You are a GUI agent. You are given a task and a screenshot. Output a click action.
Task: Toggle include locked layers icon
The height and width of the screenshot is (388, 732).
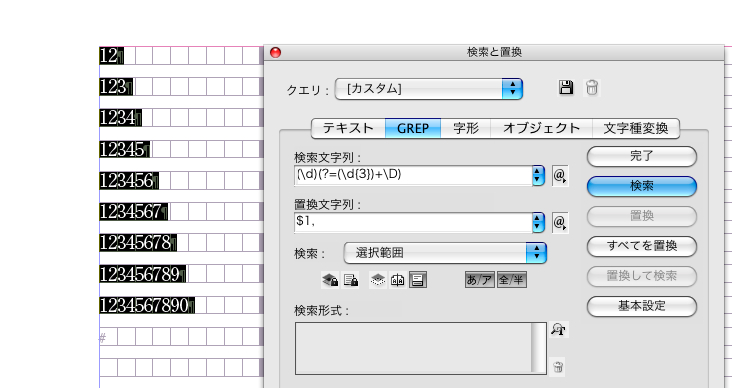tap(330, 280)
